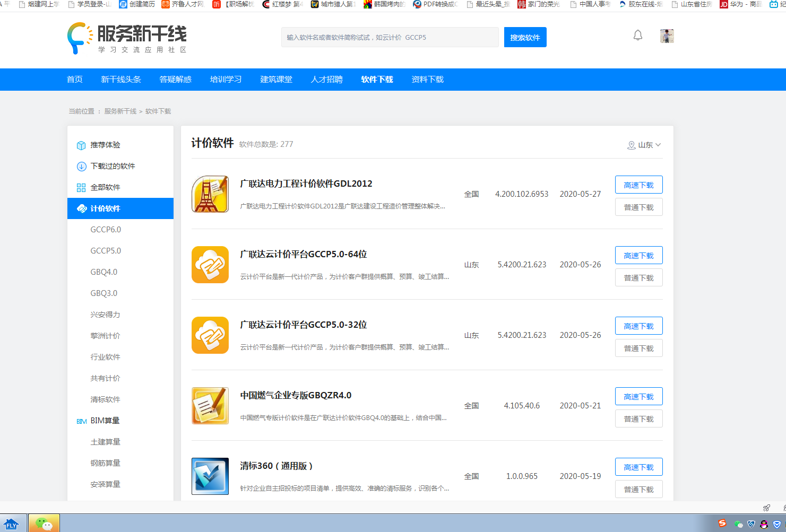Viewport: 786px width, 532px height.
Task: Click 高速下载 for GDL2012
Action: click(639, 185)
